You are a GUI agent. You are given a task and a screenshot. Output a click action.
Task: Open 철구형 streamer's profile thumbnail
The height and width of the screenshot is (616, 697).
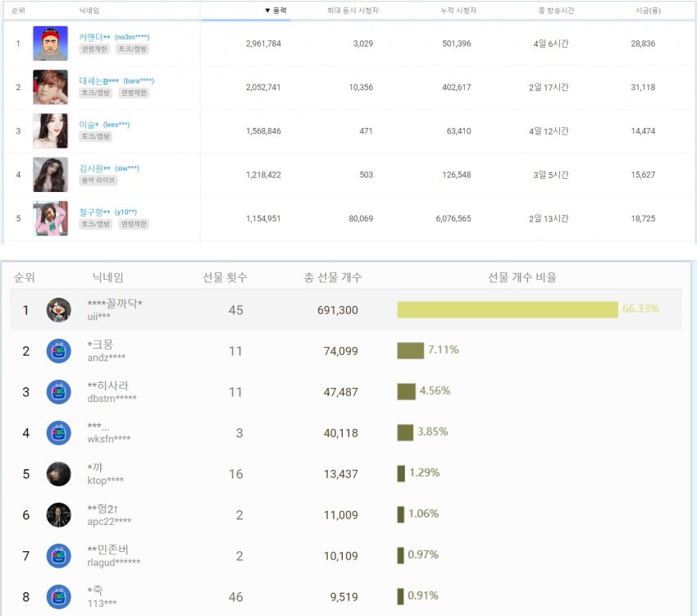(x=50, y=218)
